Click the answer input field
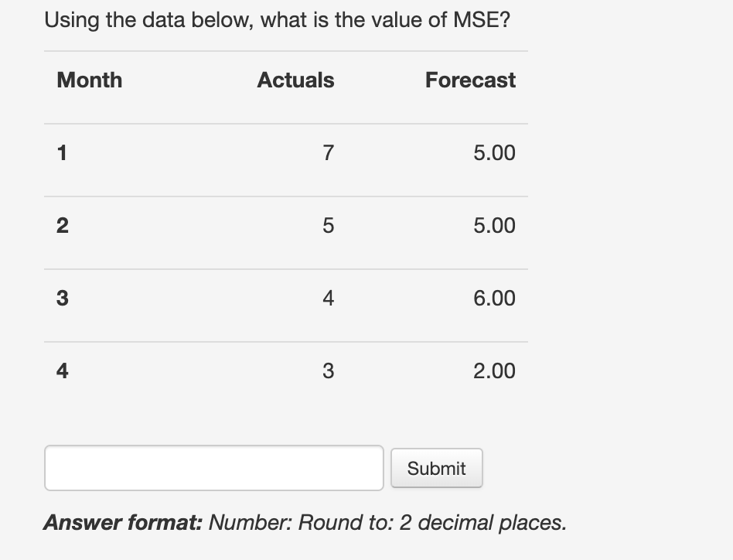This screenshot has width=733, height=560. 213,467
